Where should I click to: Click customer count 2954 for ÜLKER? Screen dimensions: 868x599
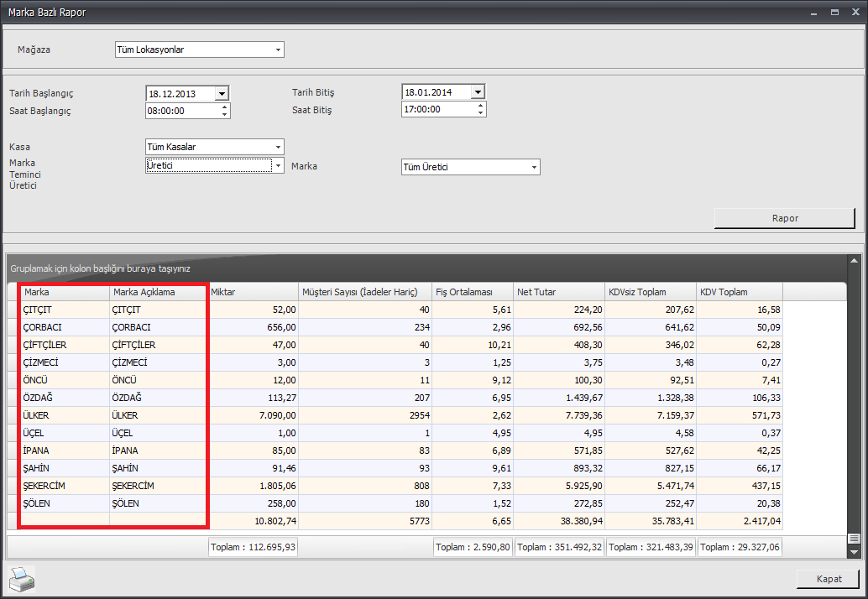(365, 415)
